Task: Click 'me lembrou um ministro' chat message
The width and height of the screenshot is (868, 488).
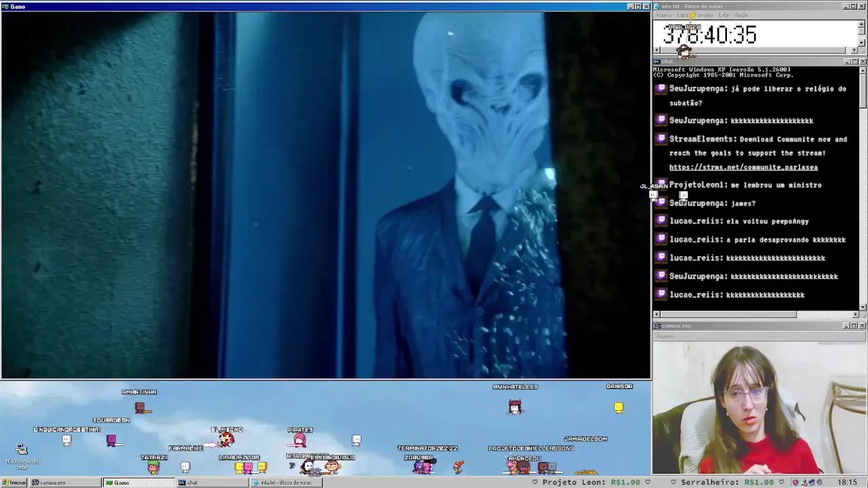Action: click(x=776, y=185)
